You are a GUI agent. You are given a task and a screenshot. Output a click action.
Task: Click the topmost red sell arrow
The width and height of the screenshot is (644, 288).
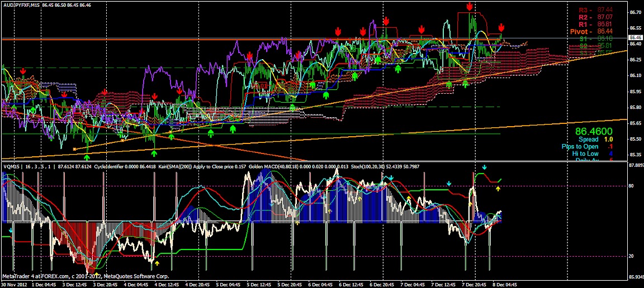coord(470,6)
